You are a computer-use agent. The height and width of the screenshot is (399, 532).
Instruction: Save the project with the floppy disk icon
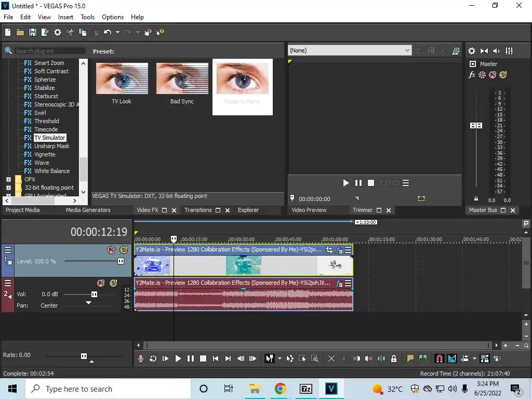pos(33,32)
